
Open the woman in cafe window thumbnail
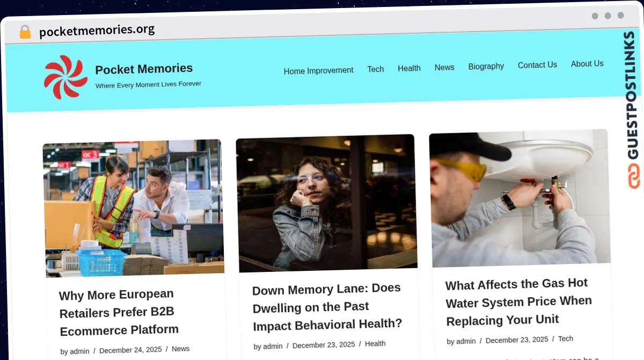point(326,203)
